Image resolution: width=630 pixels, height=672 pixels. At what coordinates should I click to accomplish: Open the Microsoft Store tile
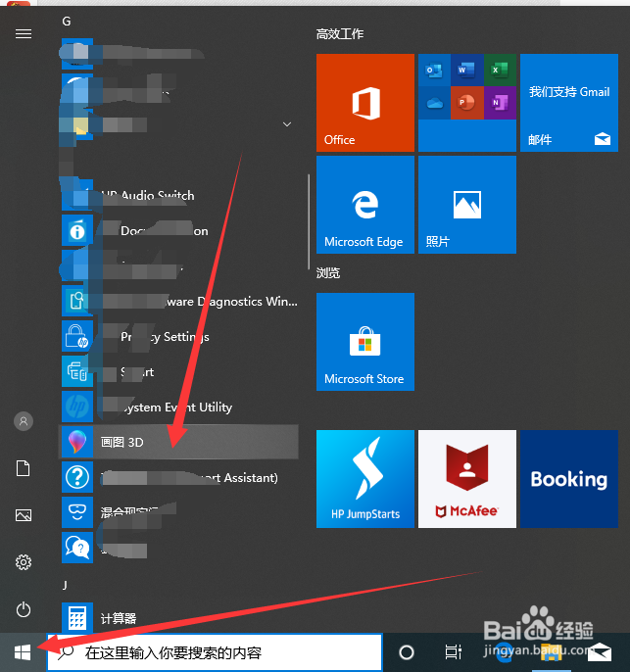pos(365,342)
